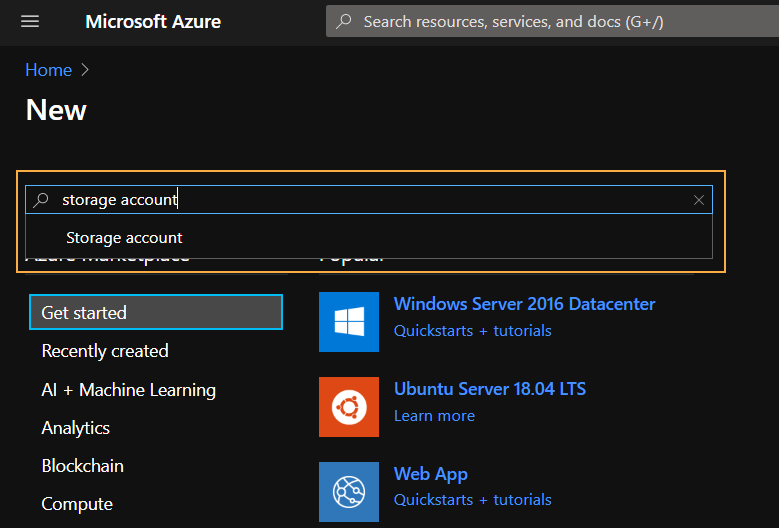Open Windows Server Quickstarts + tutorials link
The width and height of the screenshot is (779, 528).
click(x=472, y=331)
